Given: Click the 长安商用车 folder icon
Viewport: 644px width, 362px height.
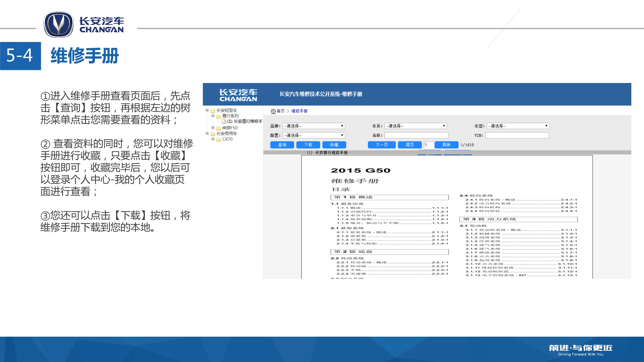Looking at the screenshot, I should click(x=213, y=134).
